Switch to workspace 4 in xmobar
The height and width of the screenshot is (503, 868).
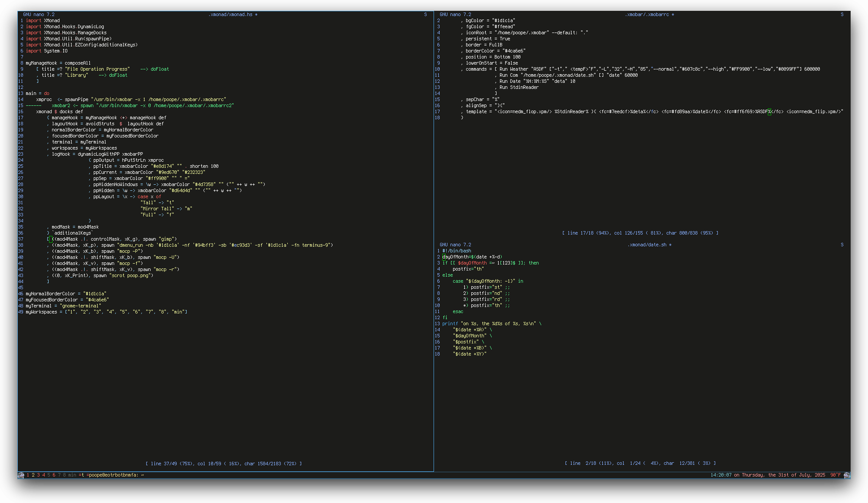pos(43,475)
